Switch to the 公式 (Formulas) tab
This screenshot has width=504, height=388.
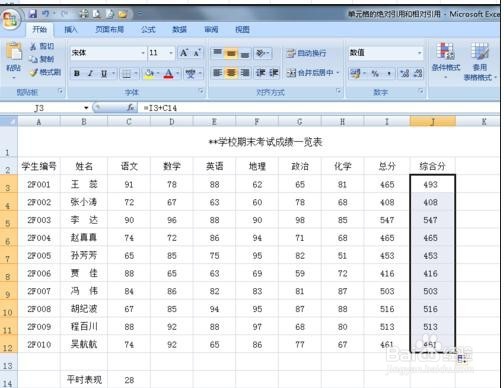[x=148, y=29]
